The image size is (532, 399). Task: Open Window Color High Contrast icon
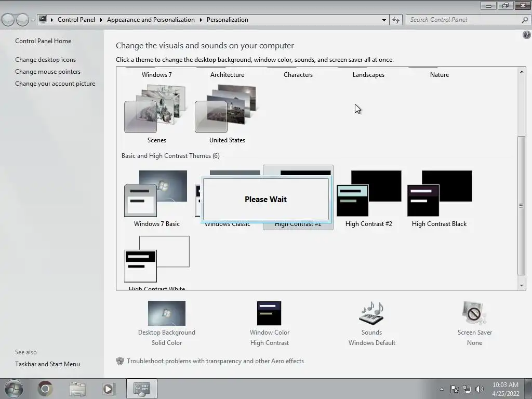[x=269, y=313]
